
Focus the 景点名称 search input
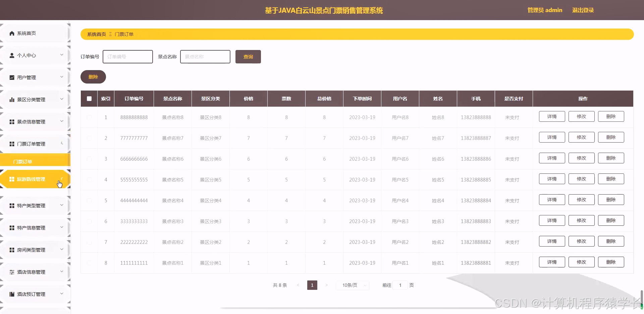[x=205, y=57]
